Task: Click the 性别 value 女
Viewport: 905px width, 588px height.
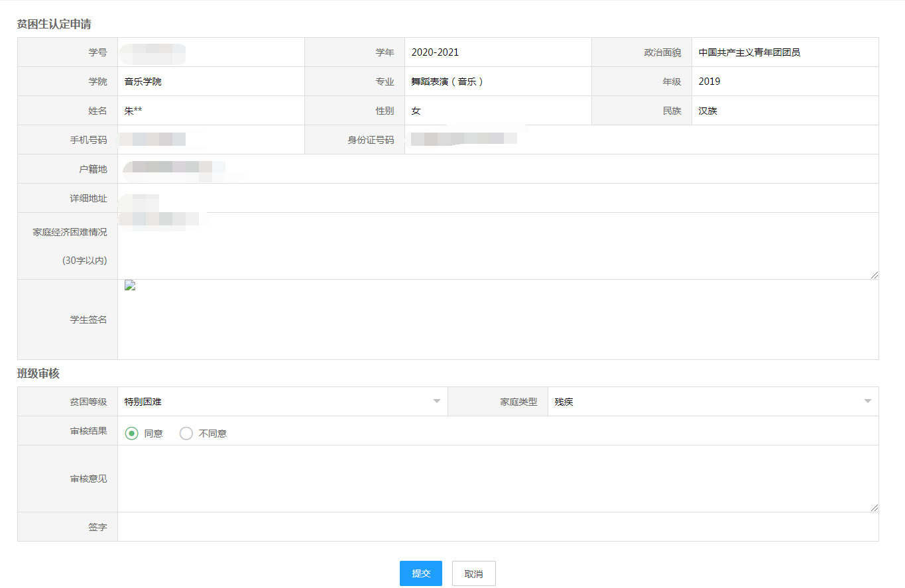Action: click(x=416, y=111)
